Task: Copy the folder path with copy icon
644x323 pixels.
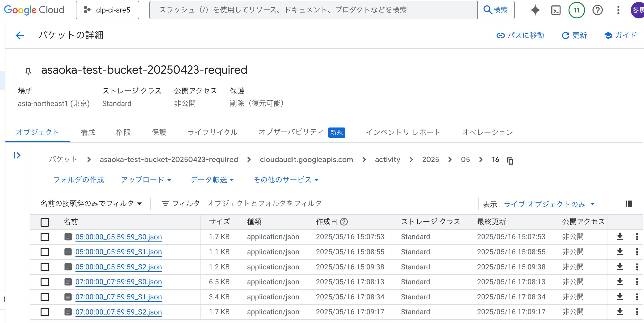Action: click(x=510, y=161)
